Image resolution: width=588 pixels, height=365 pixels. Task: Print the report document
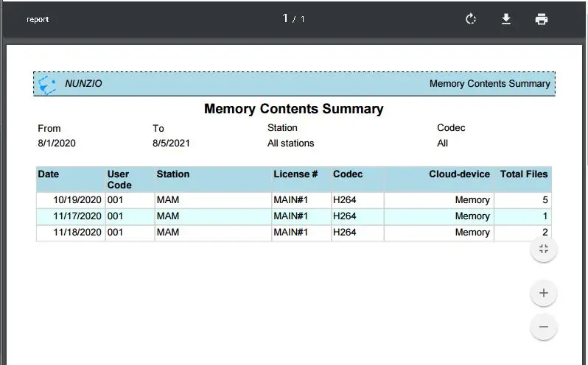542,19
